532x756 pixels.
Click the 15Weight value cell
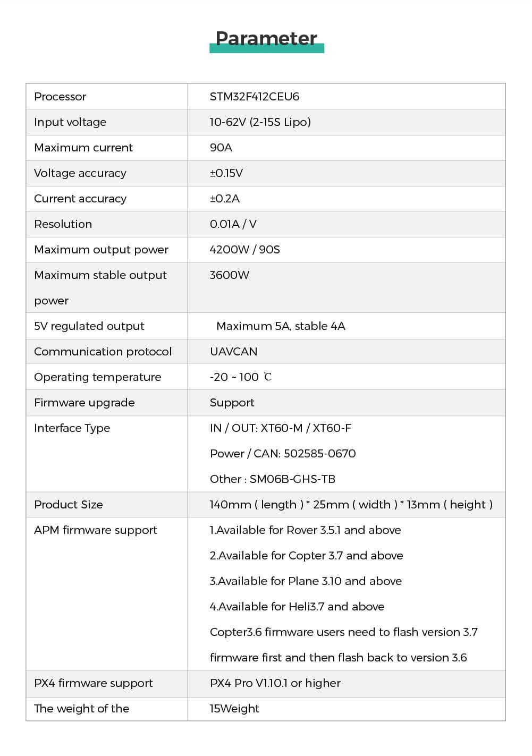pyautogui.click(x=234, y=709)
